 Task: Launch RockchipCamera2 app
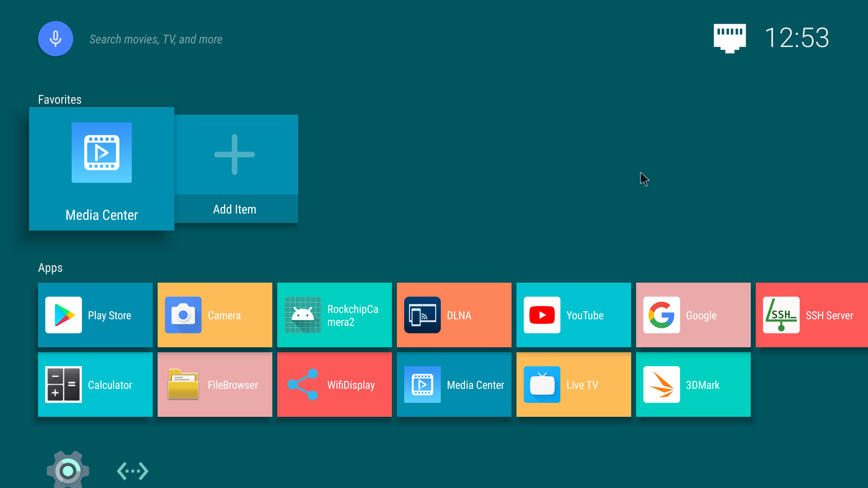pyautogui.click(x=335, y=315)
